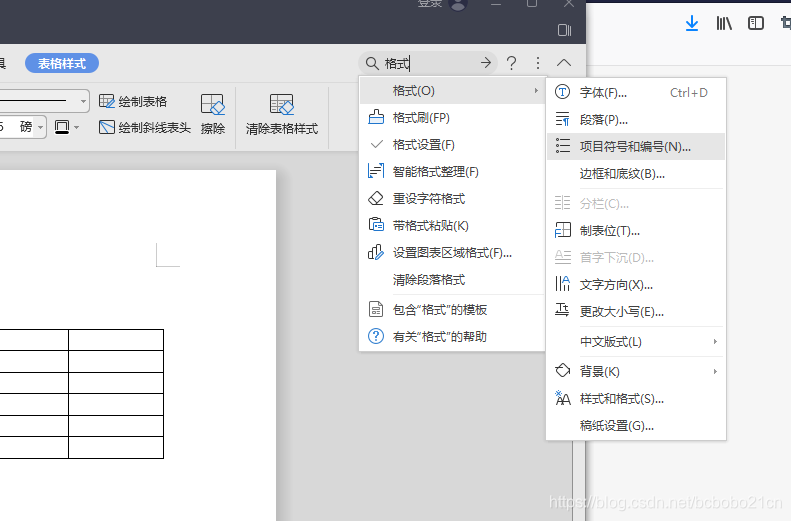Image resolution: width=791 pixels, height=521 pixels.
Task: Select 智能格式整理(F) option
Action: 452,172
